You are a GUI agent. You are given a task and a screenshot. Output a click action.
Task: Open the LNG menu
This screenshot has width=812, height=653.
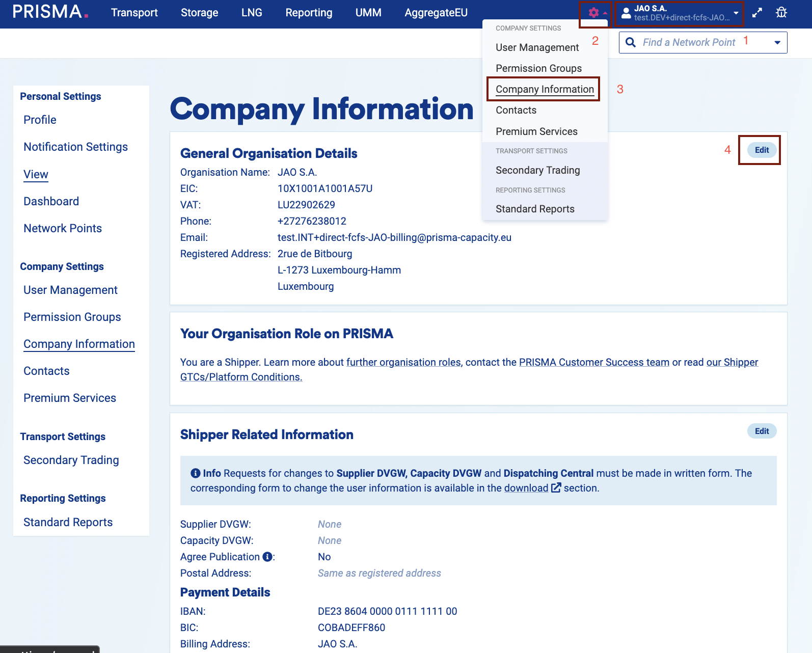[x=252, y=13]
